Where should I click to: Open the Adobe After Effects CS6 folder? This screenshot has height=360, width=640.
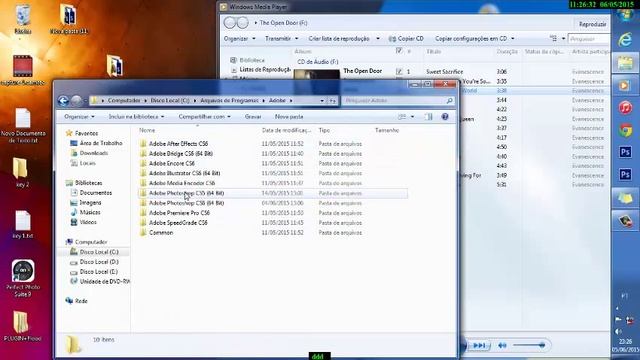pyautogui.click(x=178, y=144)
